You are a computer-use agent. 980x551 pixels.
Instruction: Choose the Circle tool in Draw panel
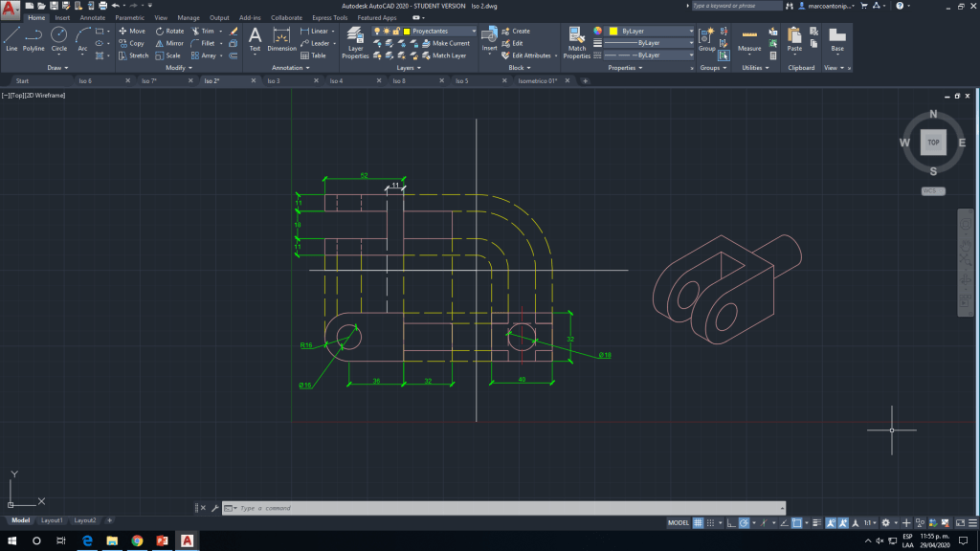click(x=58, y=37)
